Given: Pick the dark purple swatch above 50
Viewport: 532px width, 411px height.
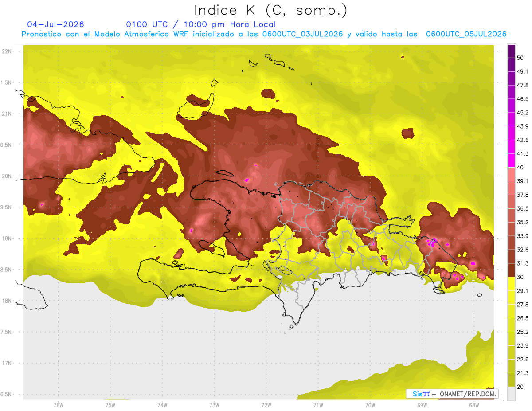Looking at the screenshot, I should click(511, 51).
